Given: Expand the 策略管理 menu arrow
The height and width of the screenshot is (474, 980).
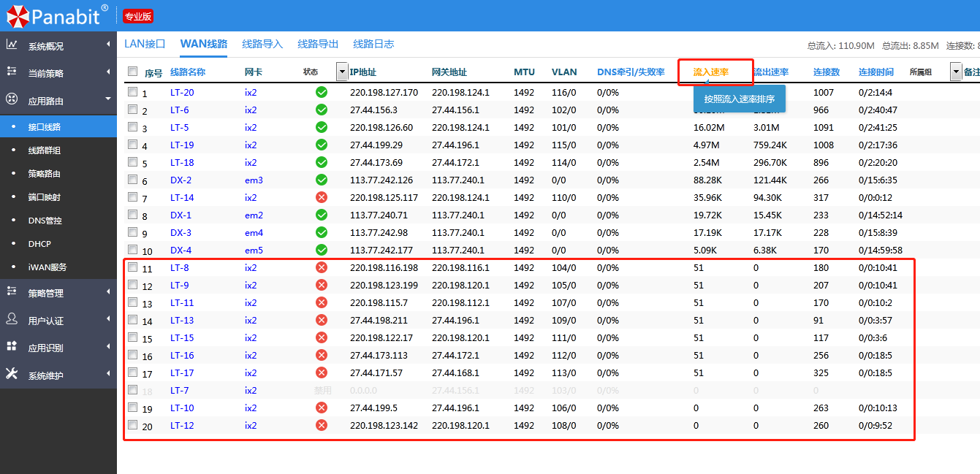Looking at the screenshot, I should [108, 291].
